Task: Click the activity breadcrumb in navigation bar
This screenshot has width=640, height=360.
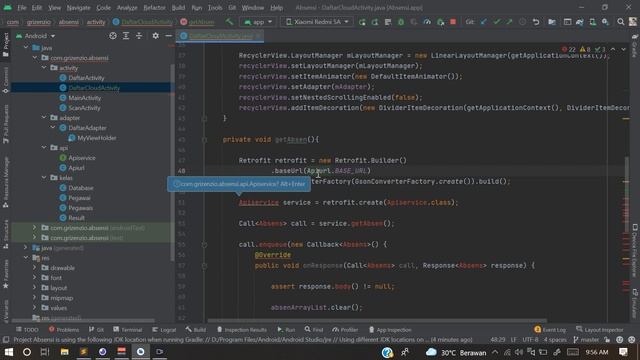Action: click(96, 22)
